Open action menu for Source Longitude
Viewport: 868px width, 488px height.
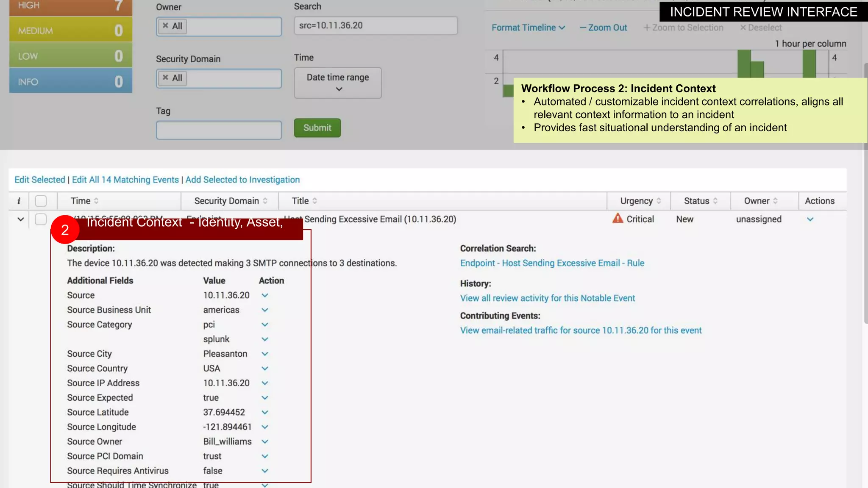pos(265,427)
